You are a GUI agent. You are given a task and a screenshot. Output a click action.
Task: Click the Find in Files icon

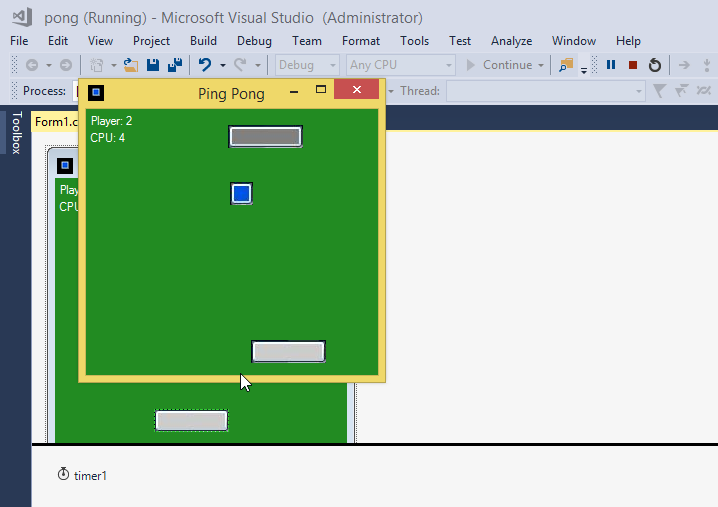coord(566,65)
